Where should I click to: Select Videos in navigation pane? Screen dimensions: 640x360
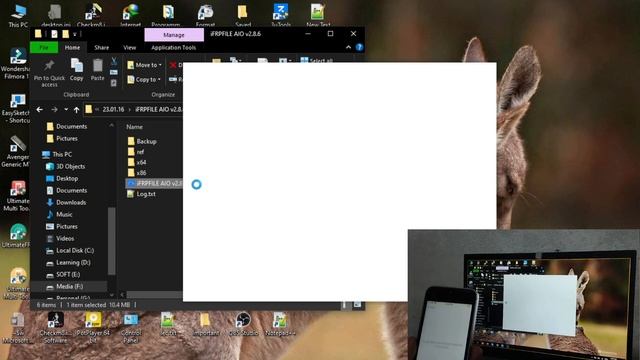pyautogui.click(x=60, y=238)
